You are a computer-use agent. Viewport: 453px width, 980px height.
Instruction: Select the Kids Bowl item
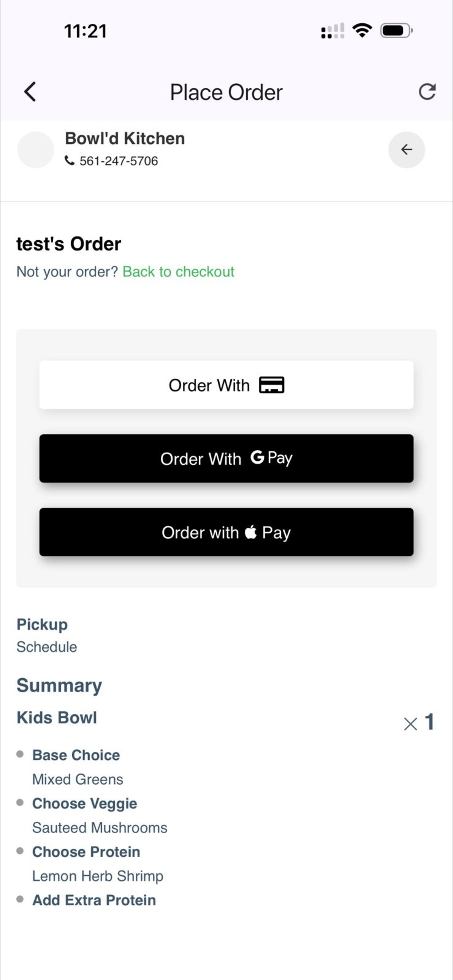tap(57, 717)
